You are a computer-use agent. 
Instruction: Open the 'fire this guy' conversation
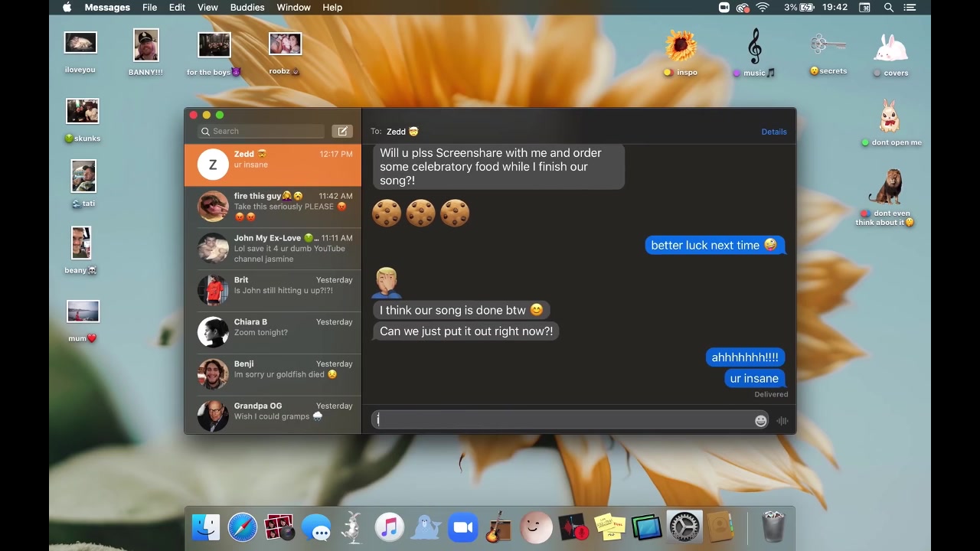[273, 207]
